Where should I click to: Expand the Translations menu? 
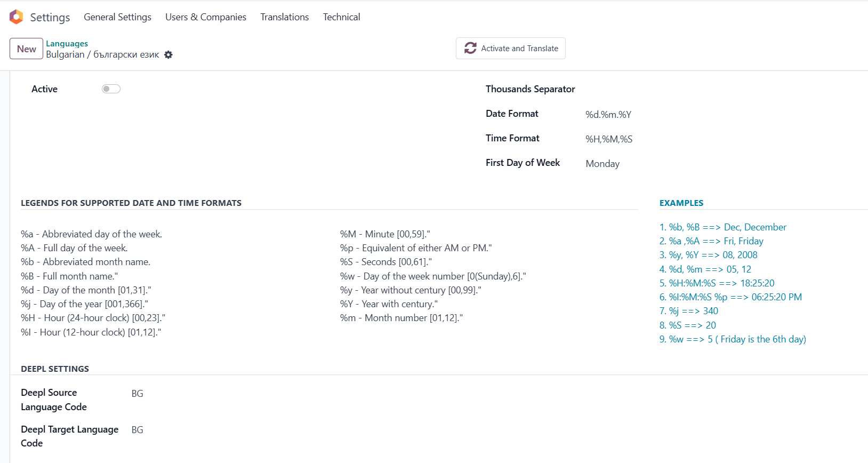click(x=285, y=17)
